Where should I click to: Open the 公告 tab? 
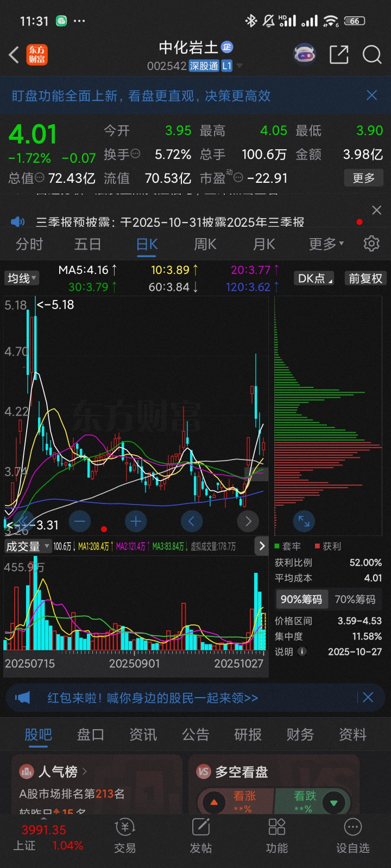[x=195, y=735]
